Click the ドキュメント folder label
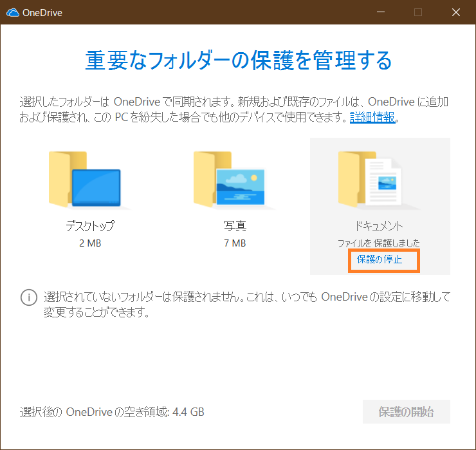 tap(379, 226)
